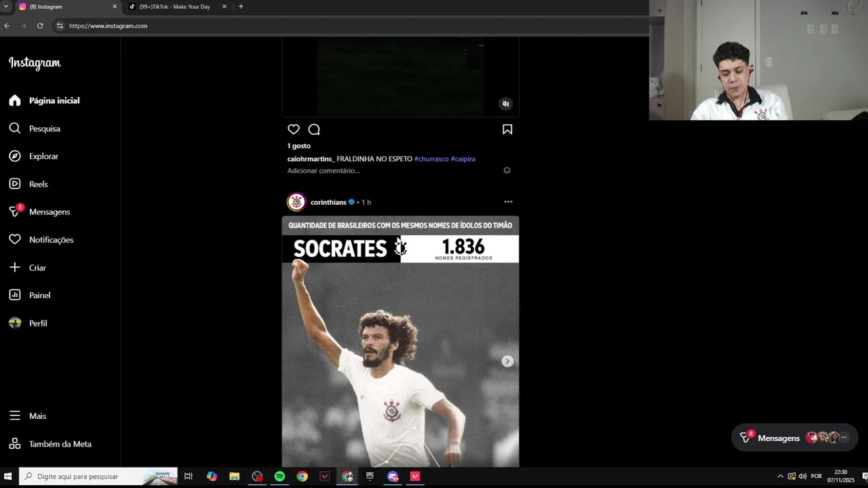Open Windows Start menu
This screenshot has width=868, height=488.
coord(8,476)
